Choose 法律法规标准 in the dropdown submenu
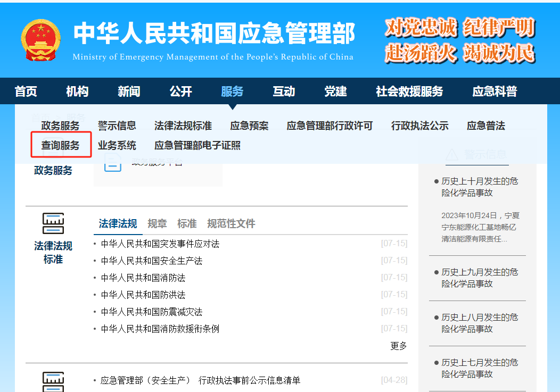 [183, 126]
